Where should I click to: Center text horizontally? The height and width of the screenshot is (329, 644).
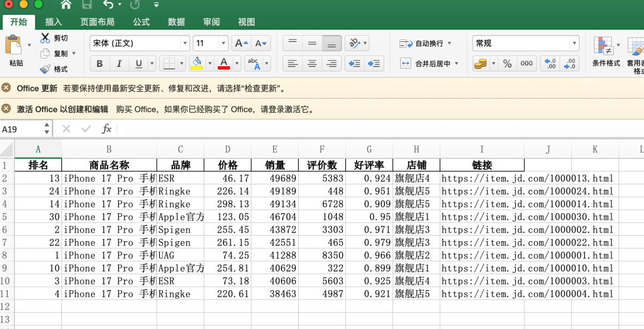[312, 63]
